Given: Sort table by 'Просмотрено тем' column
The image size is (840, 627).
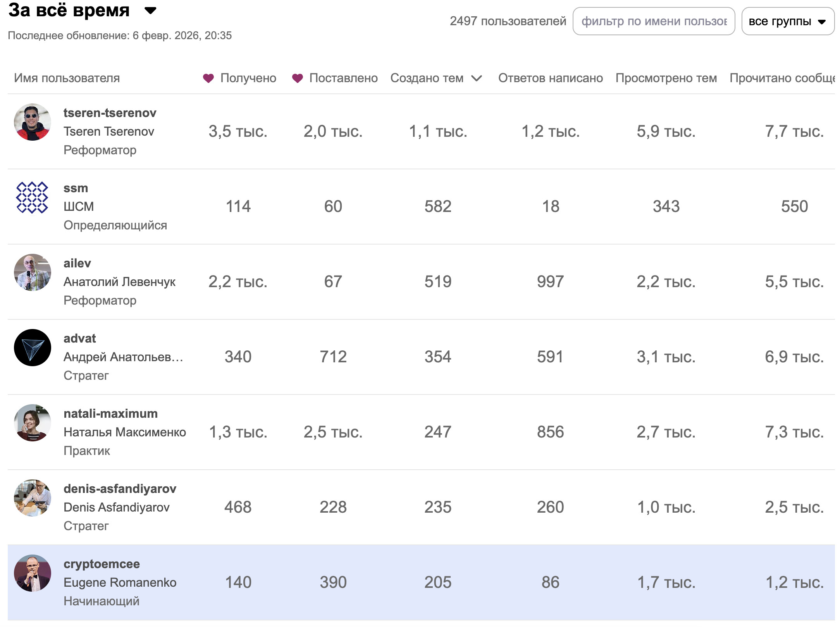Looking at the screenshot, I should point(666,78).
